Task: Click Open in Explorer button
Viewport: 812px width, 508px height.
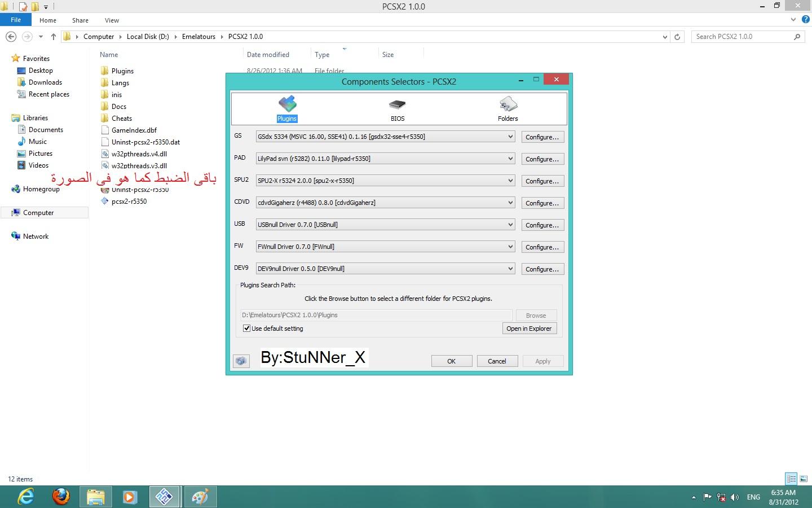Action: click(529, 329)
